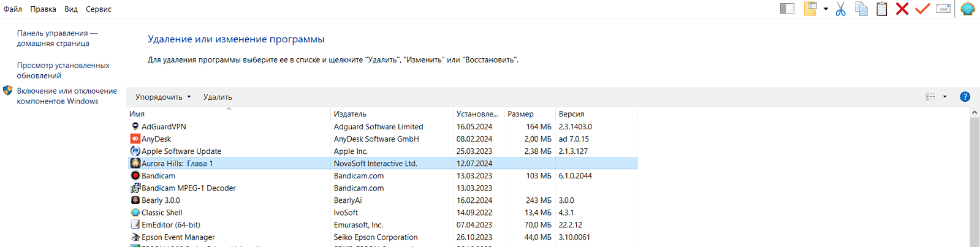Click size value 164 МБ
Image resolution: width=980 pixels, height=247 pixels.
pyautogui.click(x=539, y=127)
